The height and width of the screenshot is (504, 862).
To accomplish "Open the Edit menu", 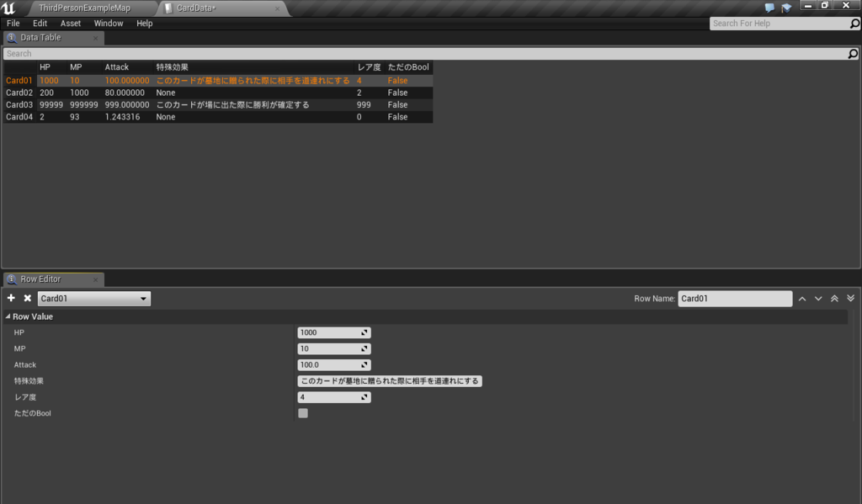I will pos(40,24).
